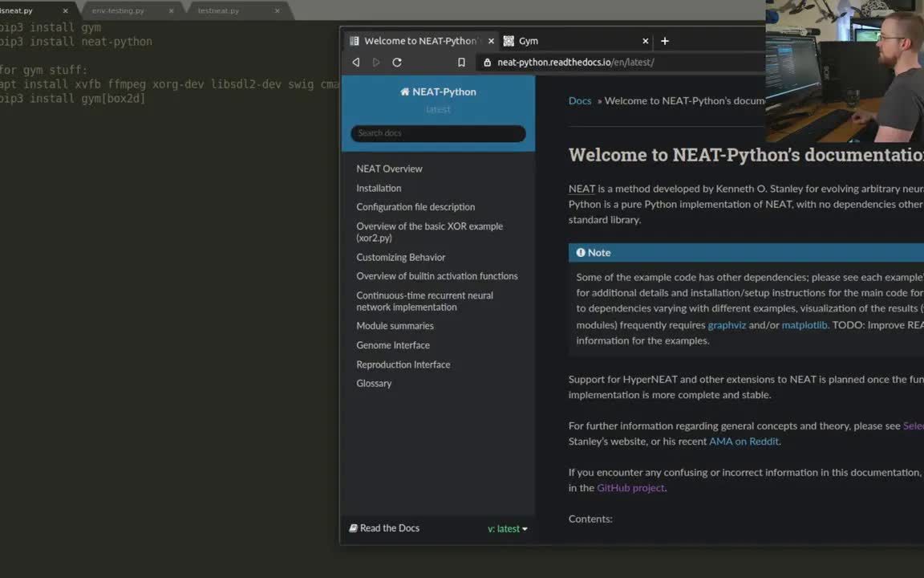The image size is (924, 578).
Task: Open the NEAT Overview sidebar entry
Action: click(x=389, y=169)
